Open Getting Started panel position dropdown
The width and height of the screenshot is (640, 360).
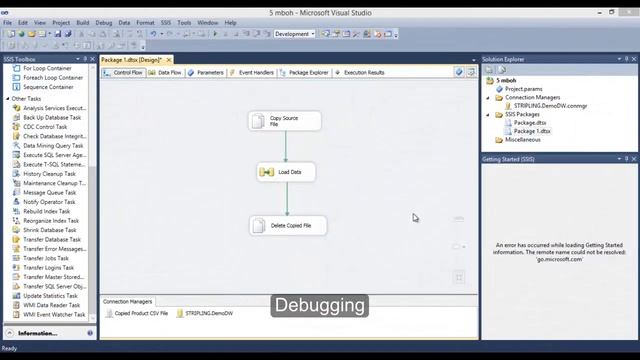pyautogui.click(x=619, y=159)
